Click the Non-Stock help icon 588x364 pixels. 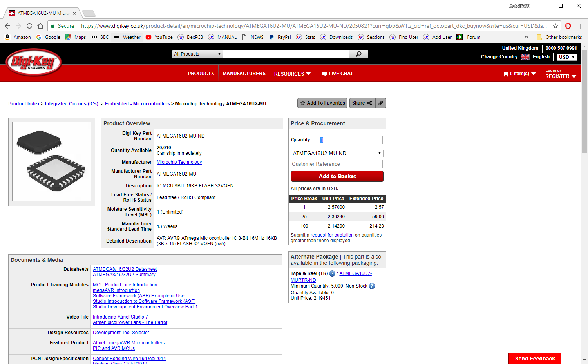tap(372, 286)
